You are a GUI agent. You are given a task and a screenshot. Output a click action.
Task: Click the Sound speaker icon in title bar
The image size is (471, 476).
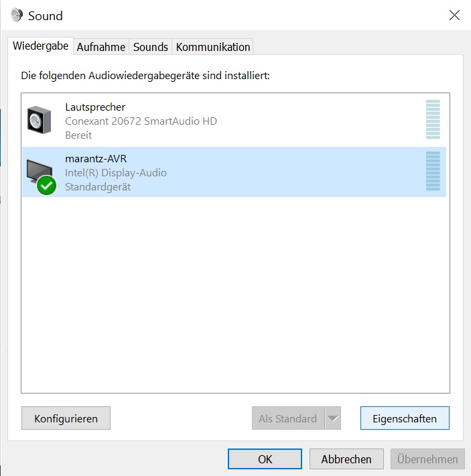16,15
